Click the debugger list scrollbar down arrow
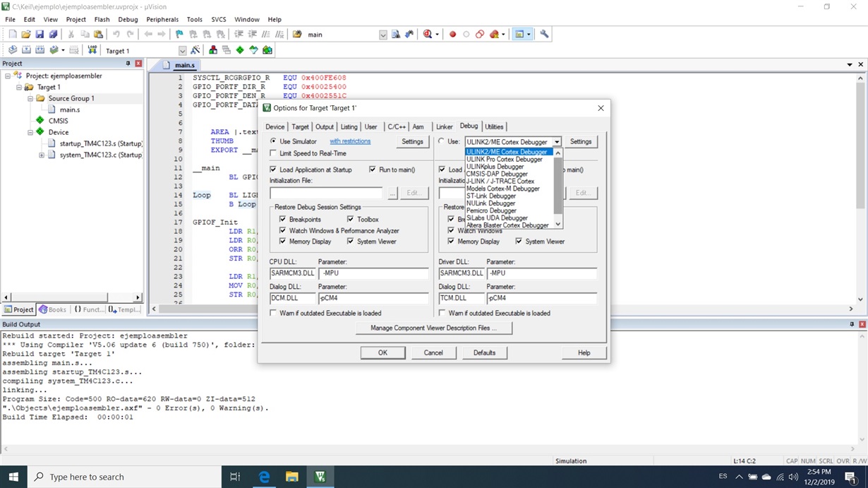The image size is (868, 488). coord(558,224)
